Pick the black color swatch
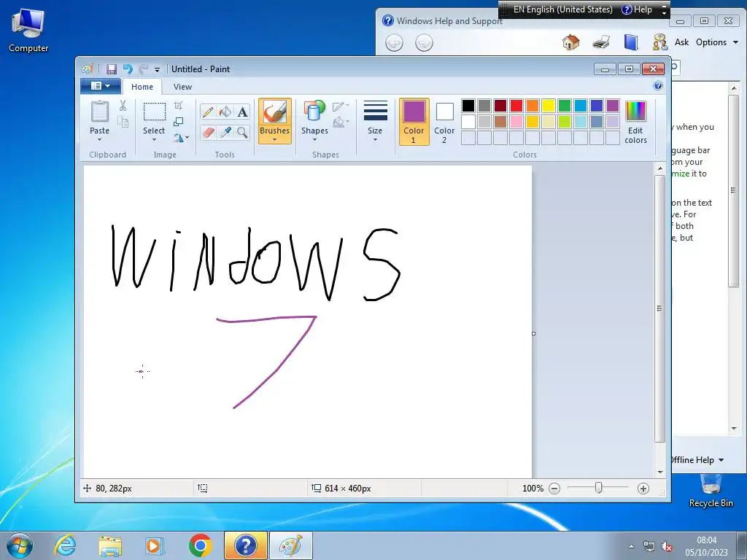This screenshot has width=747, height=560. [x=468, y=106]
